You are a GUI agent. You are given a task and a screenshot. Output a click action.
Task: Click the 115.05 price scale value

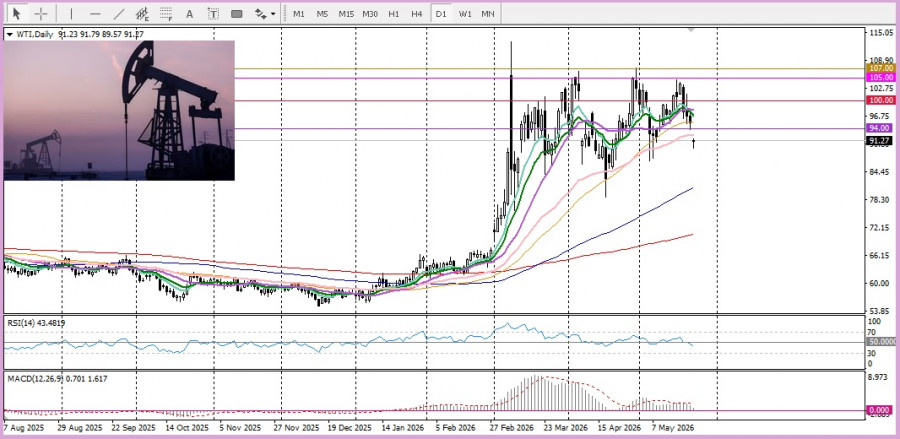click(880, 33)
